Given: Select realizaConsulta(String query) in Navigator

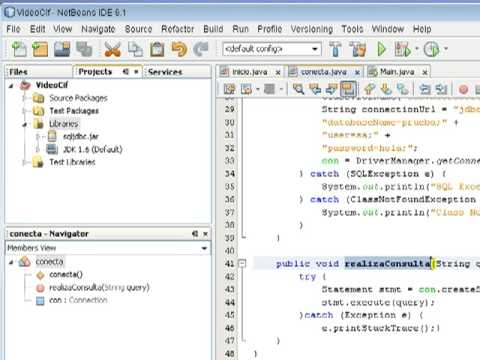Looking at the screenshot, I should pyautogui.click(x=99, y=287).
